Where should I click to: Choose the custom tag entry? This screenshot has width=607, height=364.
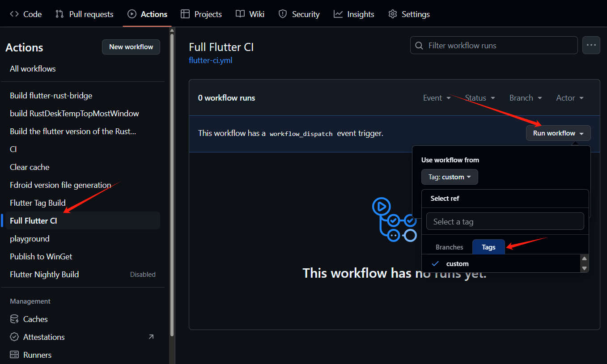(501, 263)
